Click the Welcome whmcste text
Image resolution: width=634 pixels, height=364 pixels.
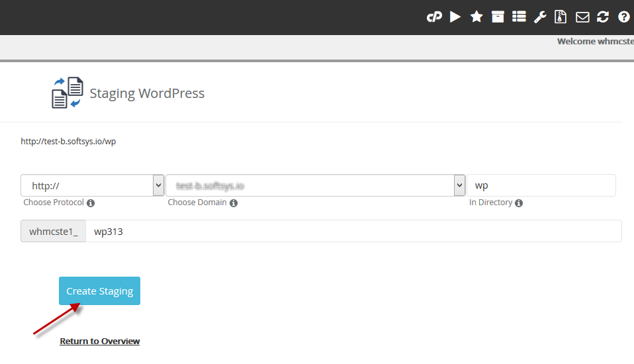(595, 41)
